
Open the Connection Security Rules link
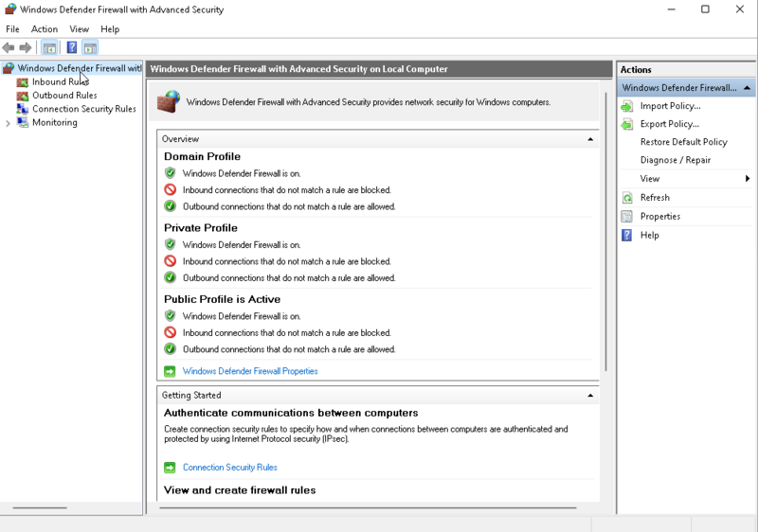229,468
